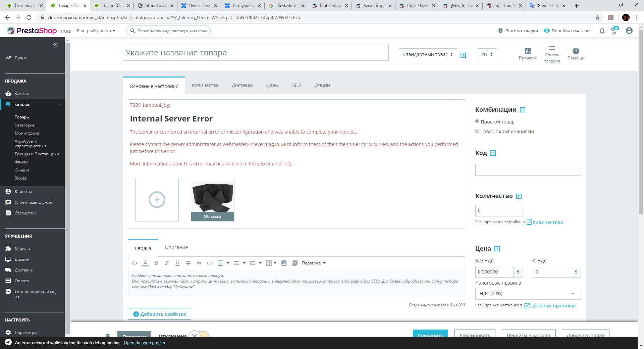Click the help icon next to Комбинации
644x349 pixels.
[x=523, y=110]
